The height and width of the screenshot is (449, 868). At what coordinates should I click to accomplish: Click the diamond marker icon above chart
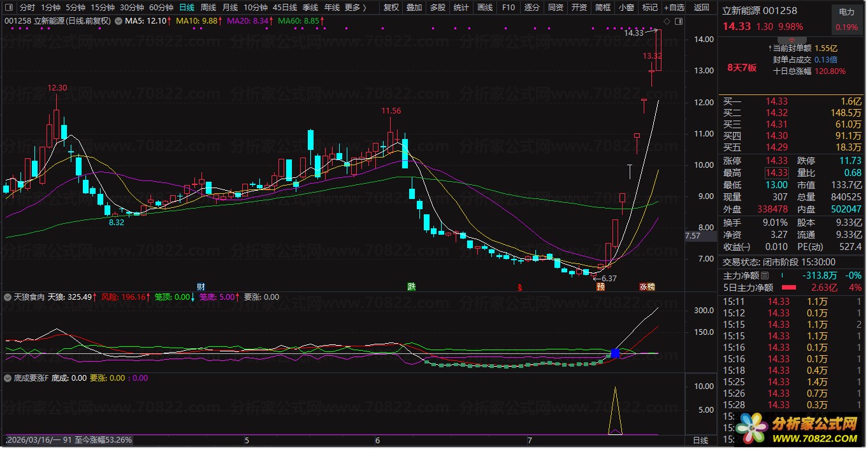pyautogui.click(x=666, y=21)
